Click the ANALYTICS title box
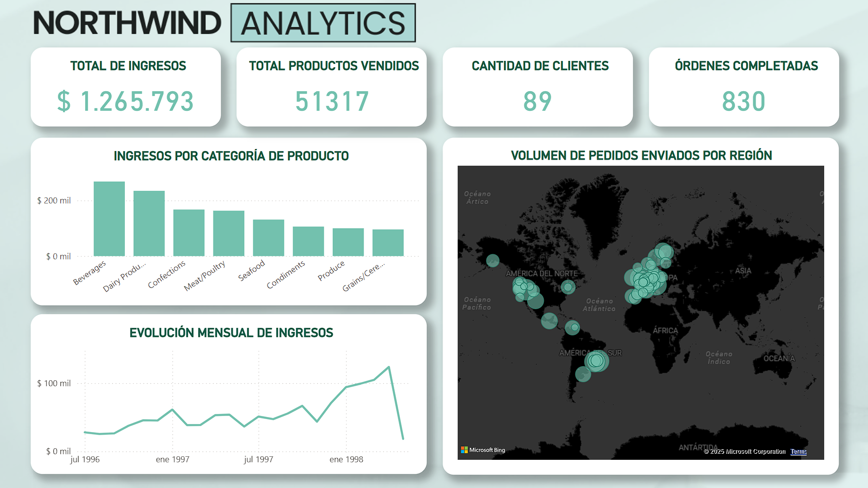868x488 pixels. coord(323,23)
